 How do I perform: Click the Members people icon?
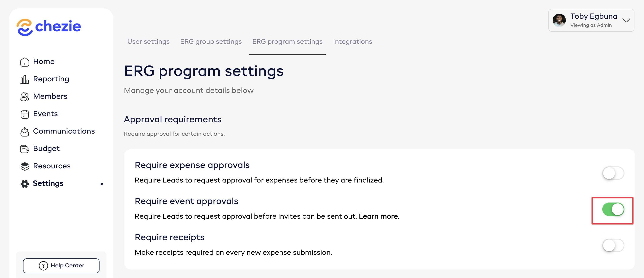[25, 97]
